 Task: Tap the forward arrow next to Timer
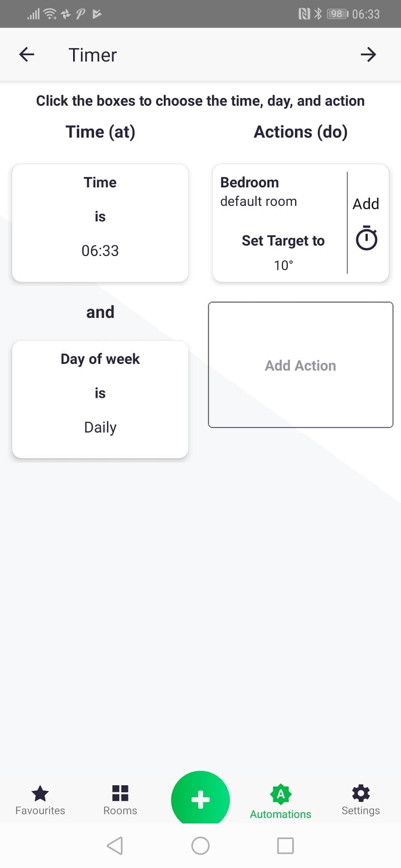point(368,55)
